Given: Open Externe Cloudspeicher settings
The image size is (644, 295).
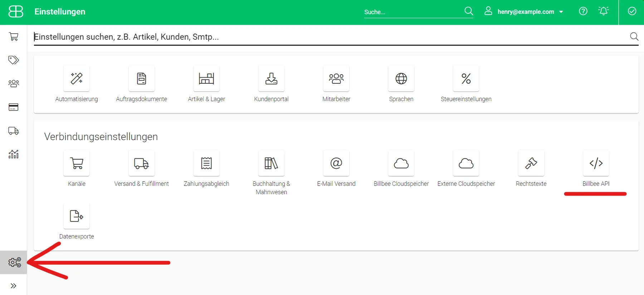Looking at the screenshot, I should pos(466,163).
